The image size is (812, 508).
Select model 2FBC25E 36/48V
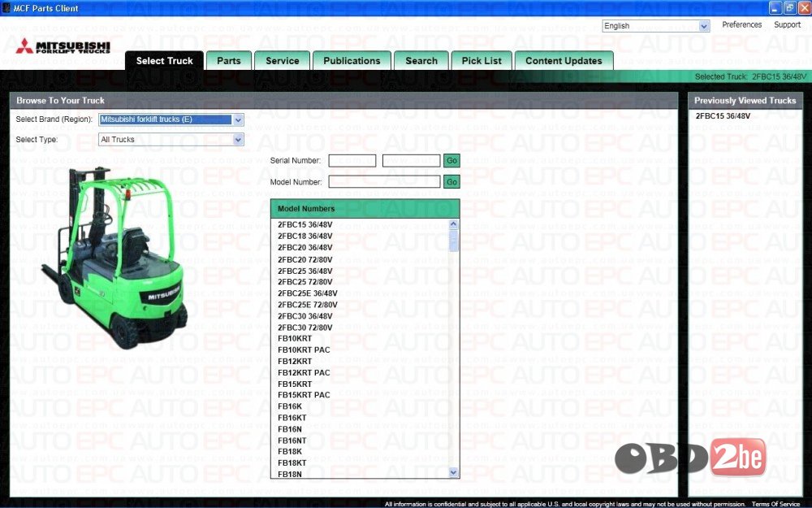click(308, 293)
